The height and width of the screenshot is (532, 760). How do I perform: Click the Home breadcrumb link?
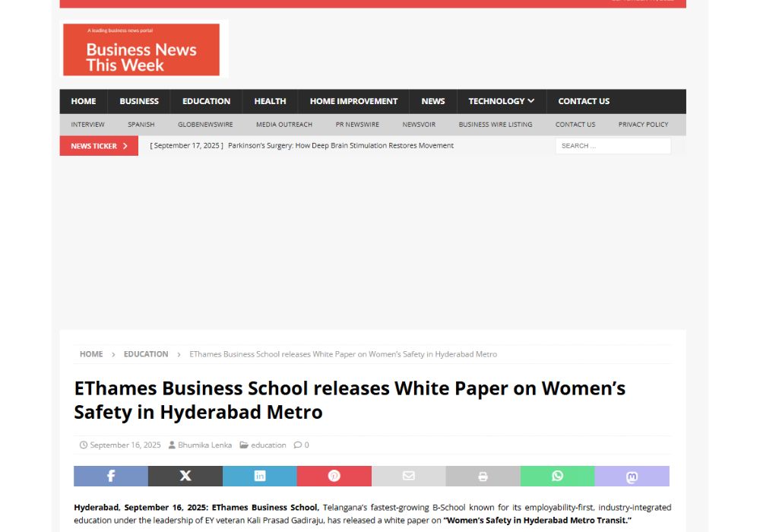91,354
